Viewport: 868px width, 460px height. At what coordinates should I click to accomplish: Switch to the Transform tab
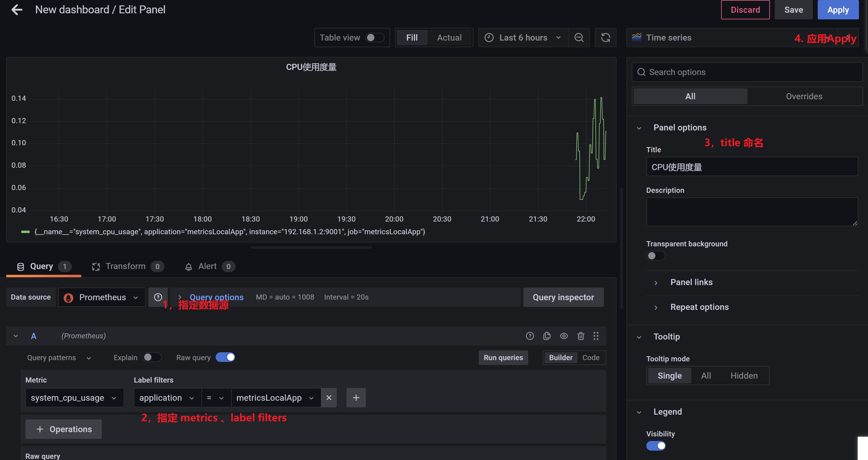[x=128, y=266]
